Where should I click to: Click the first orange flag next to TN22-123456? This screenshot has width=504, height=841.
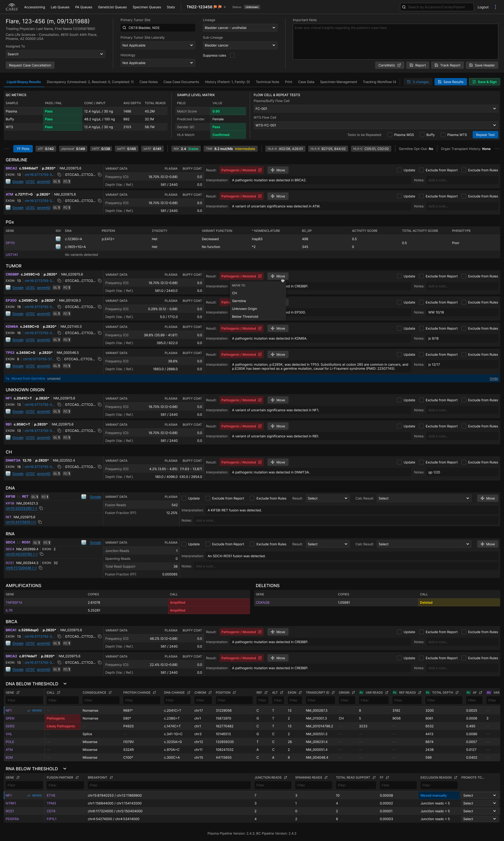pos(215,7)
